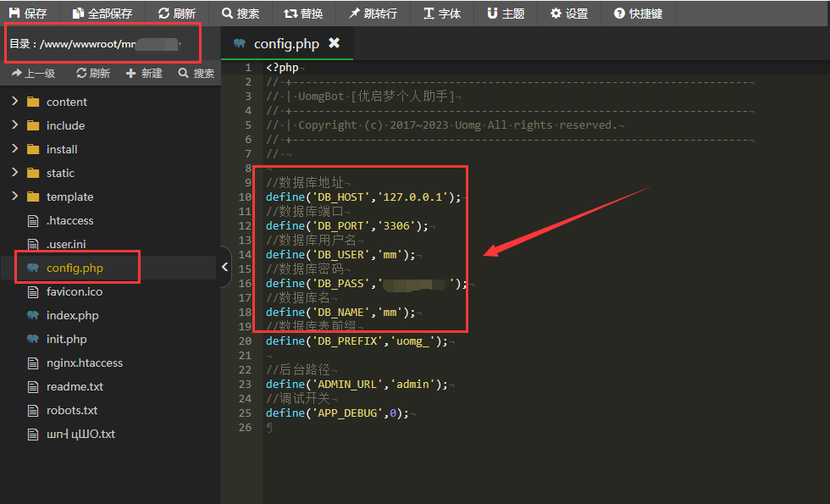
Task: Open the Settings (设置) gear
Action: pos(568,14)
